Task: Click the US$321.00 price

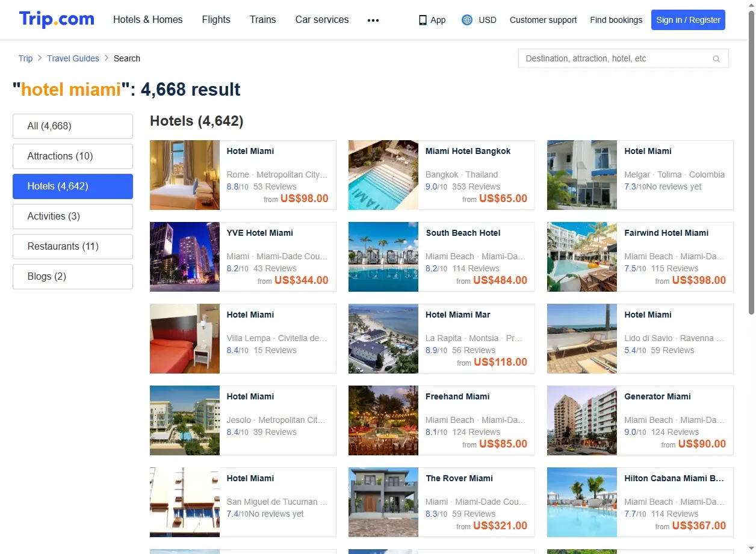Action: [x=500, y=526]
